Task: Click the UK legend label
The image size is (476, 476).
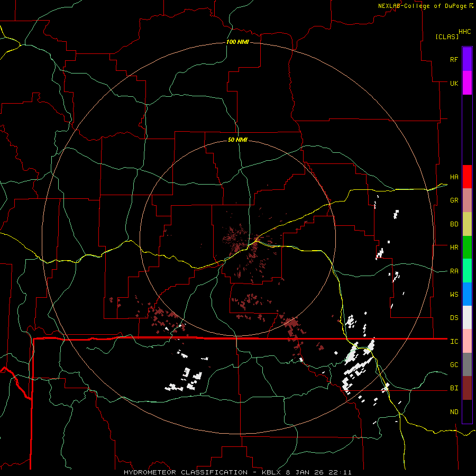Action: click(454, 83)
